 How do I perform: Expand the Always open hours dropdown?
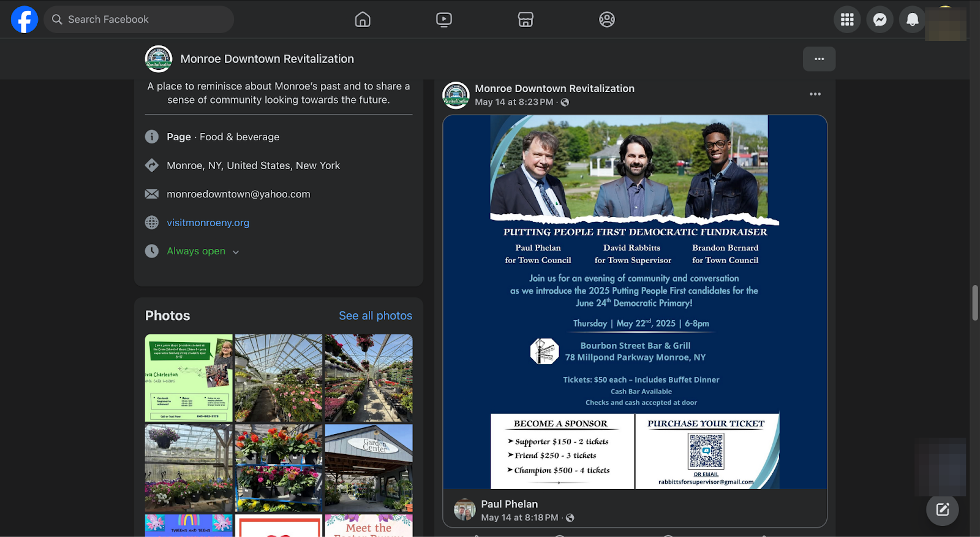pyautogui.click(x=203, y=251)
